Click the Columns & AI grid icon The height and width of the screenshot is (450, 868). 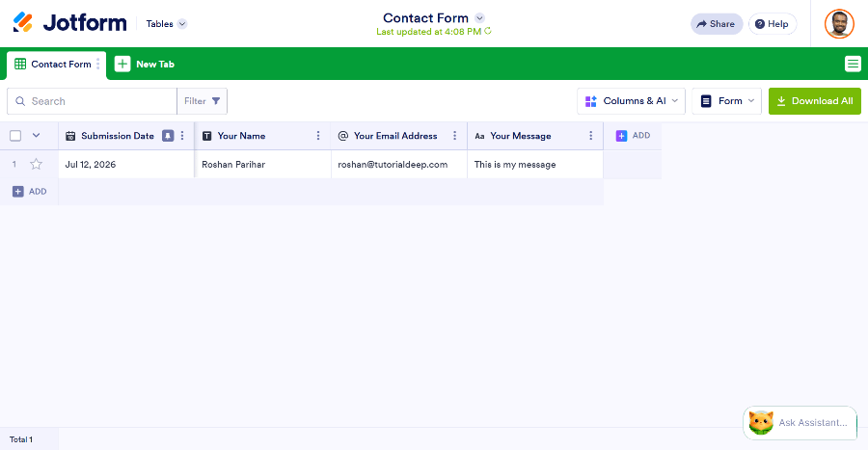click(x=590, y=101)
